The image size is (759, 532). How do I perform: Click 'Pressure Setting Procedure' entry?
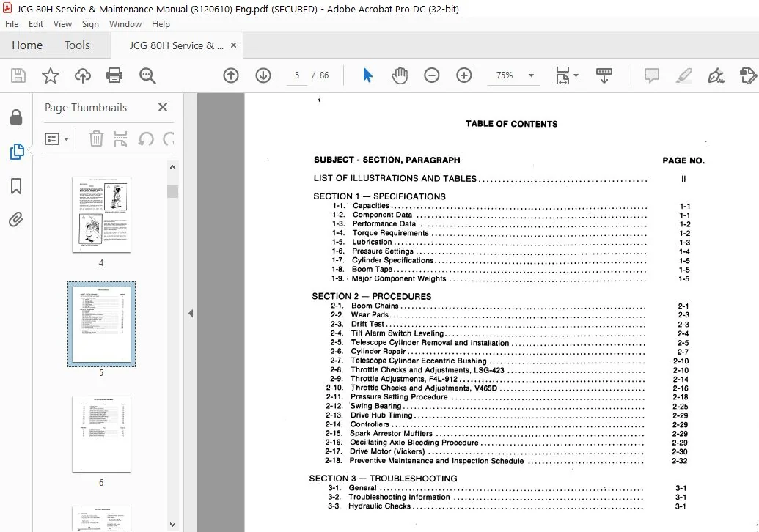(x=399, y=397)
